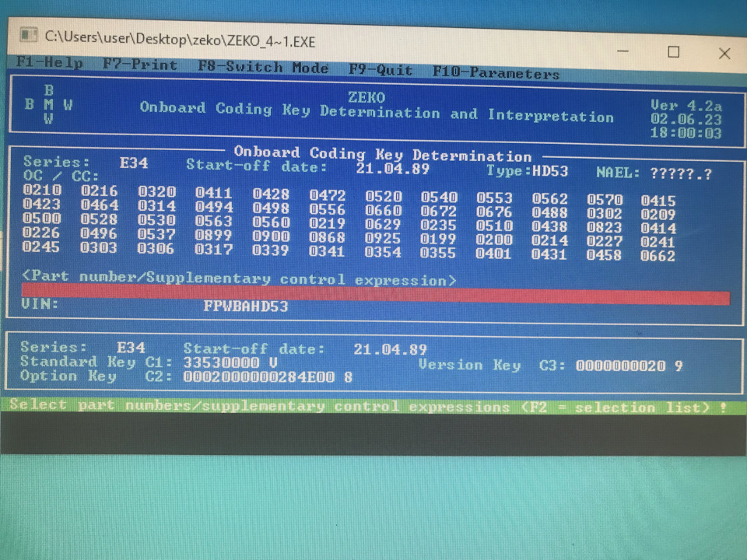Select option code 0899

click(x=213, y=235)
